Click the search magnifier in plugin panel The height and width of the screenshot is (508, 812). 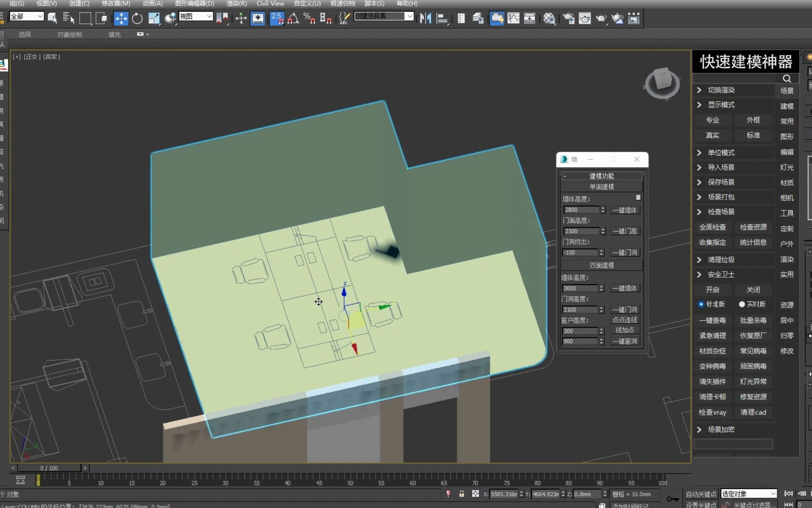pyautogui.click(x=787, y=78)
